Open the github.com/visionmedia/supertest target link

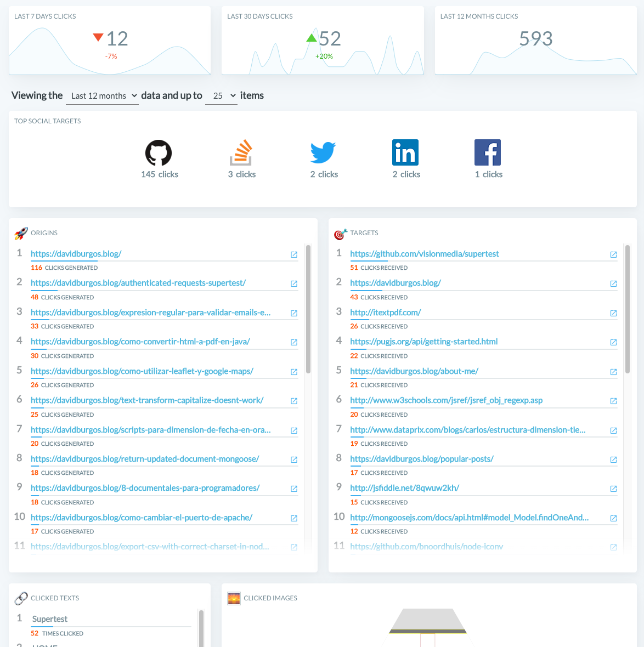click(x=425, y=254)
